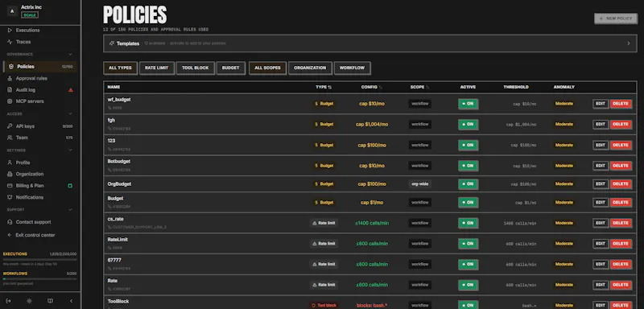Exit control center via arrow icon
Viewport: 644px width, 309px height.
10,235
